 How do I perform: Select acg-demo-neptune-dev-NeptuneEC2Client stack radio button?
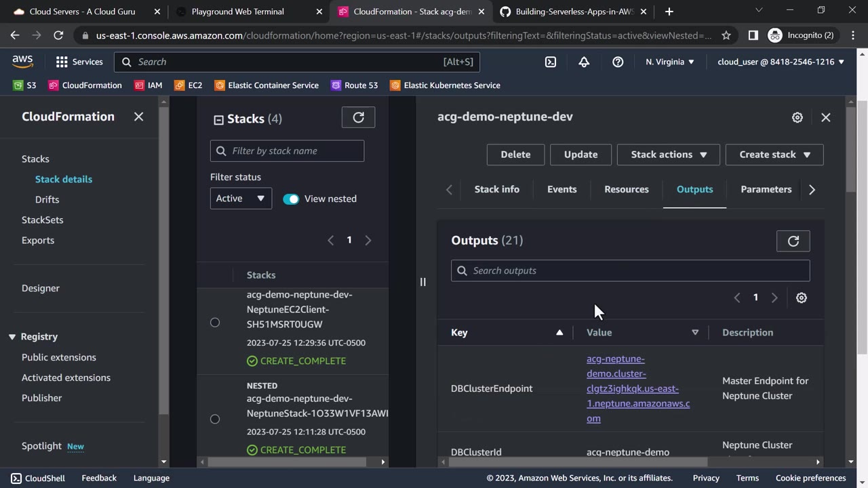[215, 323]
